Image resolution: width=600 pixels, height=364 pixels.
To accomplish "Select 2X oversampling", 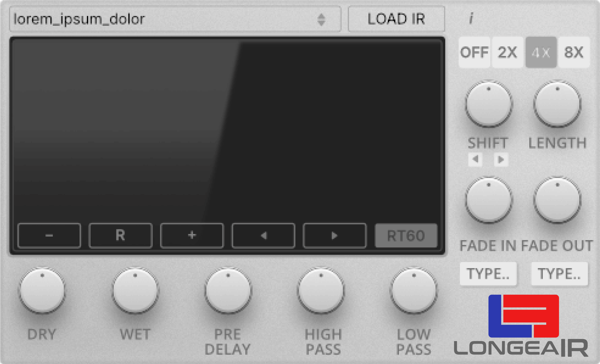I will click(x=507, y=52).
